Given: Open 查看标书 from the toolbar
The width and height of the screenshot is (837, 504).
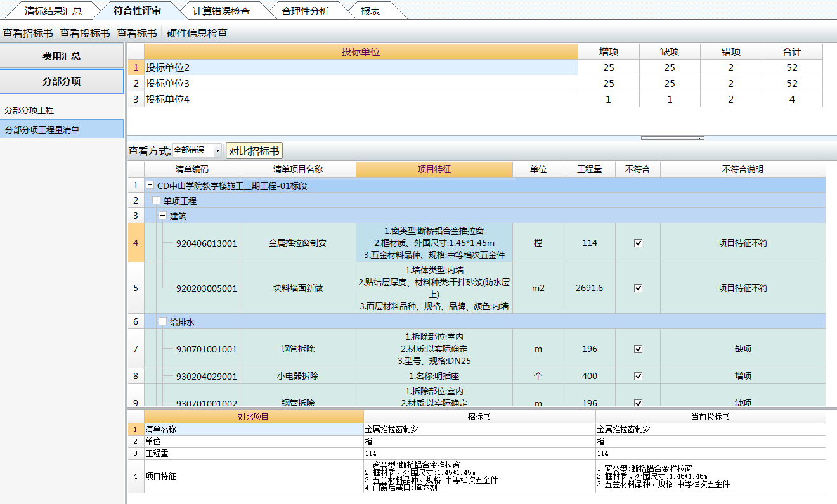Looking at the screenshot, I should (x=137, y=33).
